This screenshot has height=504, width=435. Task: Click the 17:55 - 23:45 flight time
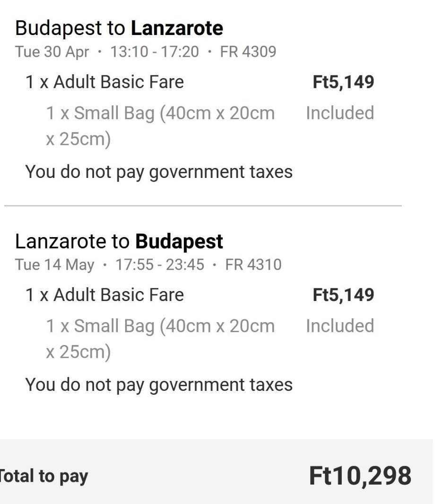(159, 264)
